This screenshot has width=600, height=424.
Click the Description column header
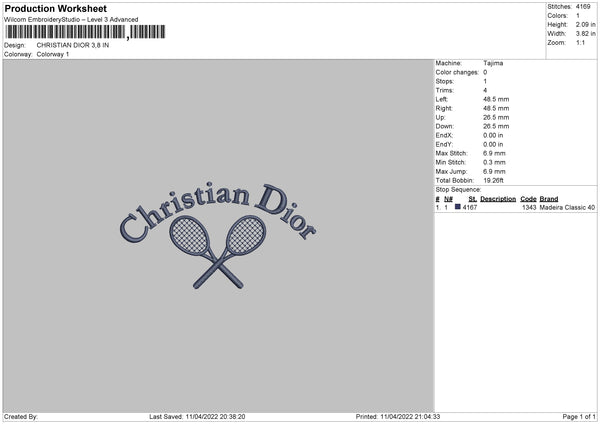click(498, 199)
